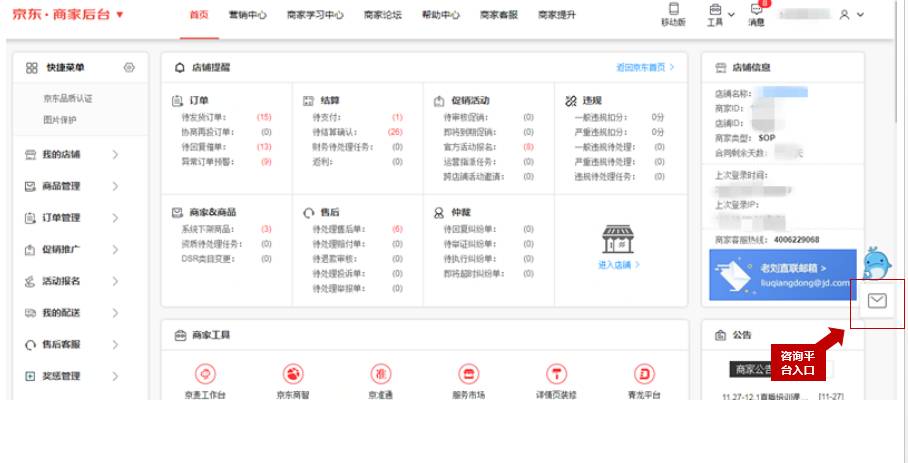
Task: Click the blue dolphin assistant mascot
Action: [877, 262]
